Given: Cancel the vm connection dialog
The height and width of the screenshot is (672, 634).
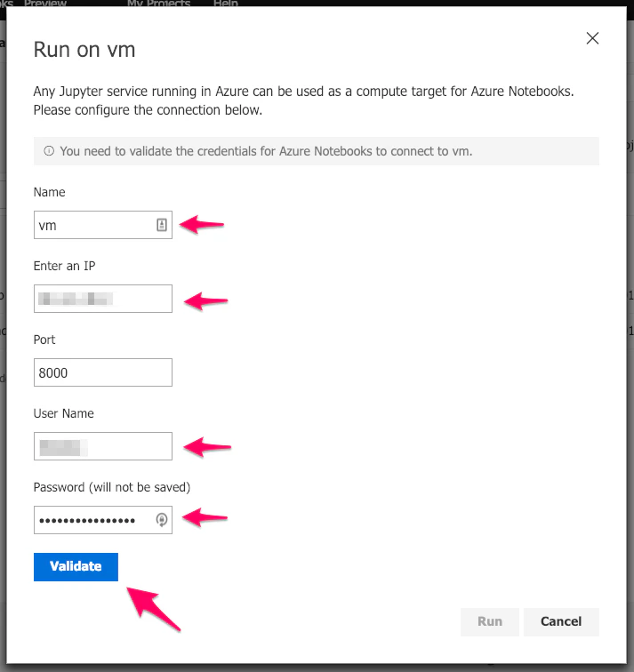Looking at the screenshot, I should tap(561, 621).
